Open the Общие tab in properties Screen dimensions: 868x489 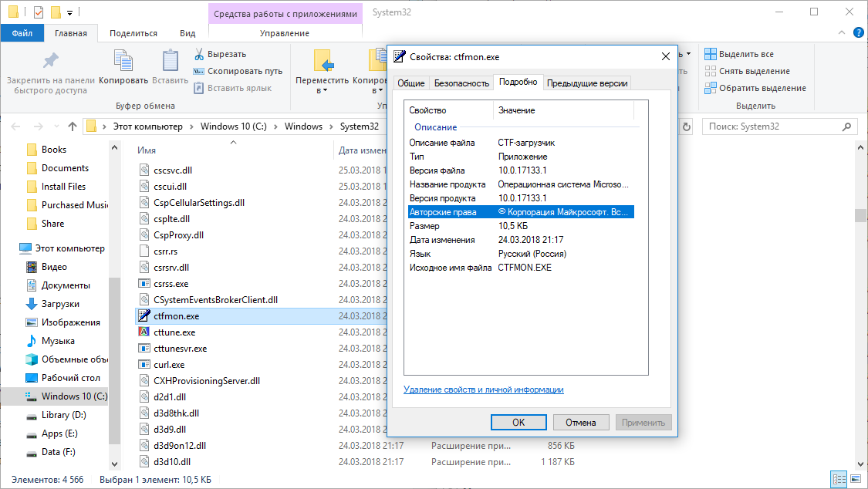[411, 83]
